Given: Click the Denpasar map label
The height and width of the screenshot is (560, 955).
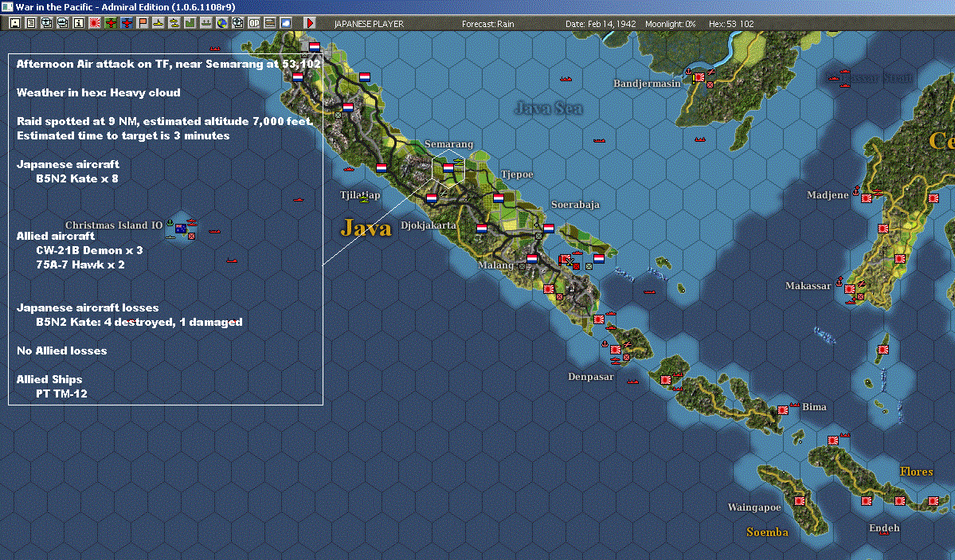Looking at the screenshot, I should point(591,377).
